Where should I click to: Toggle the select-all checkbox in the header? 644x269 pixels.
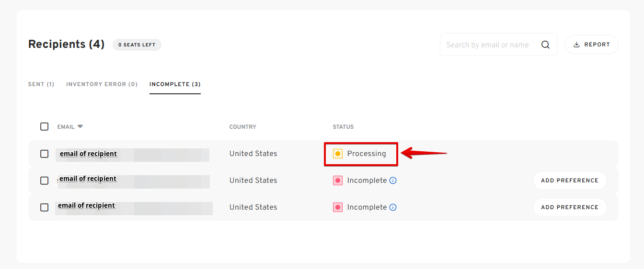45,126
